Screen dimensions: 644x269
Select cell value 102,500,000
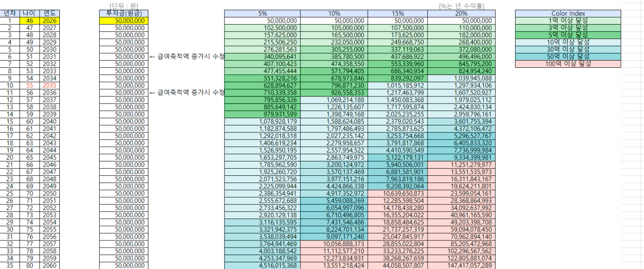click(262, 28)
